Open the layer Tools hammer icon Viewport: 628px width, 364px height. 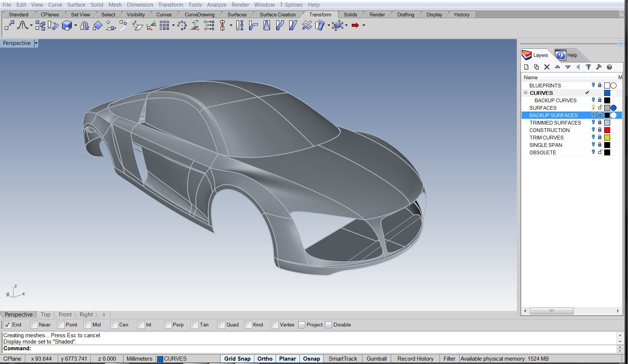coord(599,67)
